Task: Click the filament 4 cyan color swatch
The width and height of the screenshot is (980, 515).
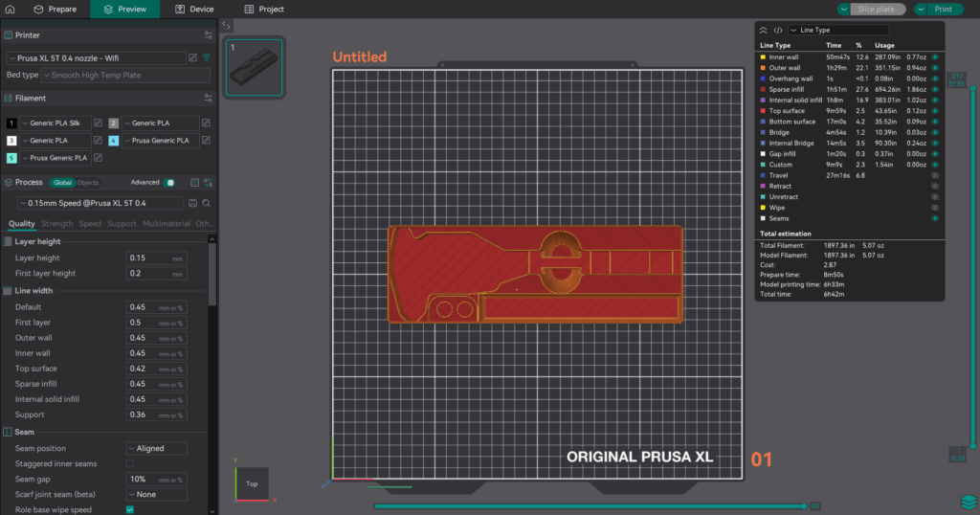Action: coord(113,141)
